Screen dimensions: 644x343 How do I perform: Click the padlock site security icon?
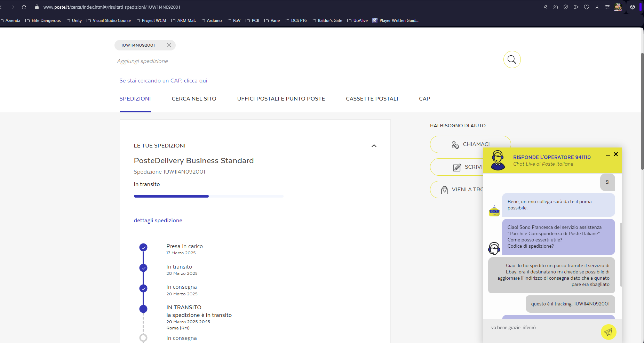tap(37, 7)
